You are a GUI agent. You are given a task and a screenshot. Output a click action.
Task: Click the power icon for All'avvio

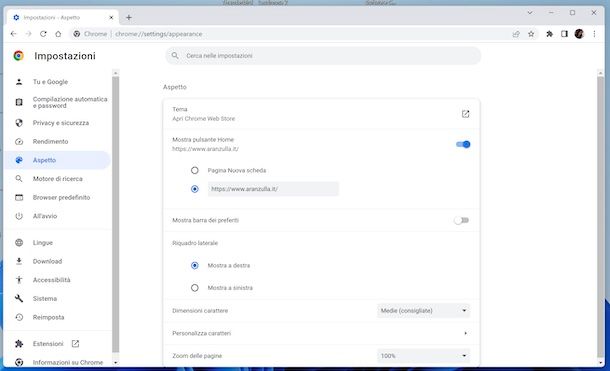[19, 216]
